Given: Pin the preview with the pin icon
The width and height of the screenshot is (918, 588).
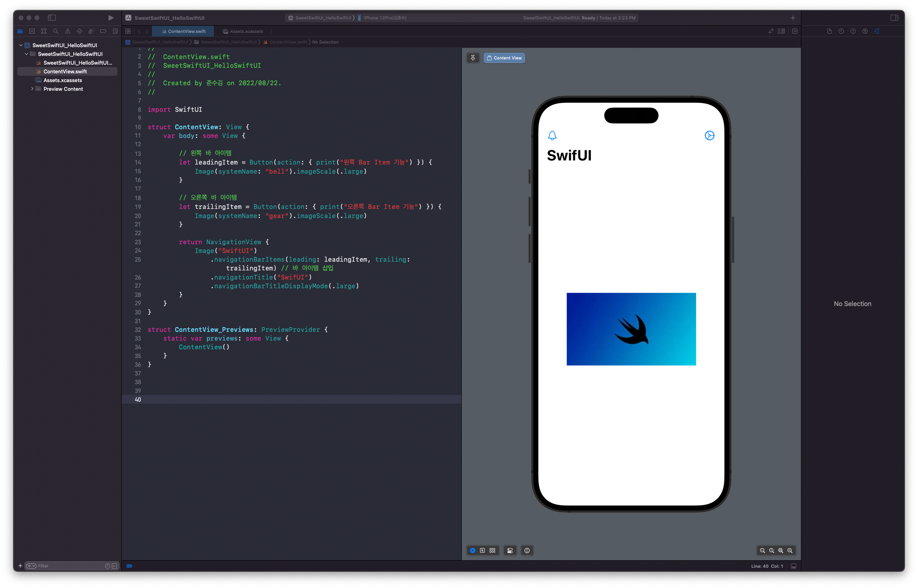Looking at the screenshot, I should 473,58.
